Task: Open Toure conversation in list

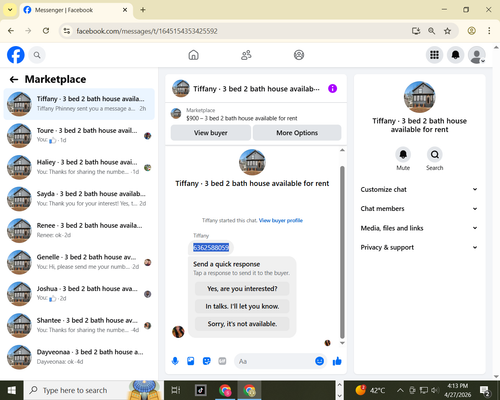Action: [79, 135]
